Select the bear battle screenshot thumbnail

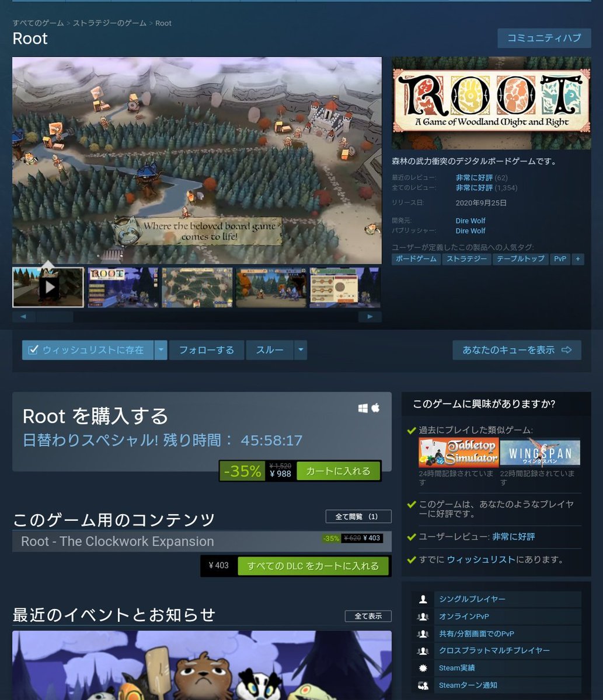click(x=271, y=287)
